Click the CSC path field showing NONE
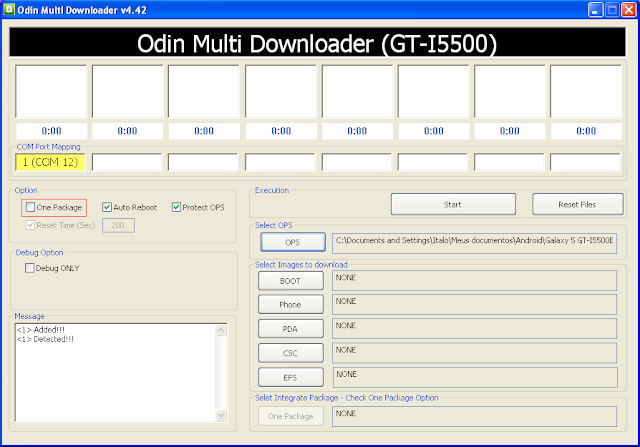Viewport: 640px width, 447px height. [x=474, y=353]
